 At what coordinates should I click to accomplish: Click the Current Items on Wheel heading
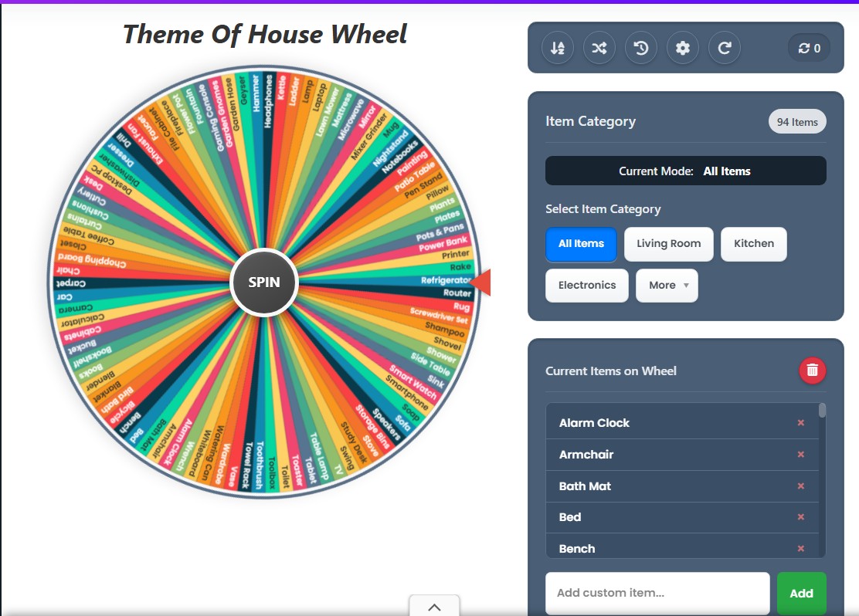(611, 371)
